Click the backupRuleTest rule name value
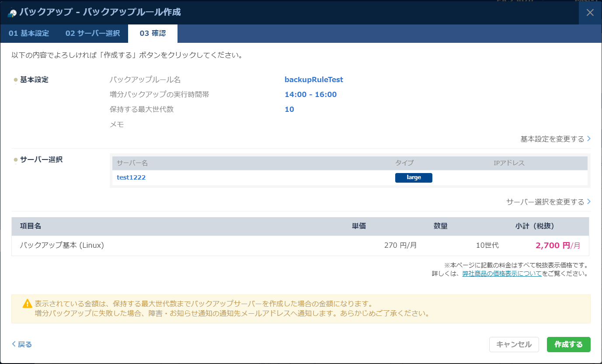Screen dimensions: 602x364 pos(313,80)
